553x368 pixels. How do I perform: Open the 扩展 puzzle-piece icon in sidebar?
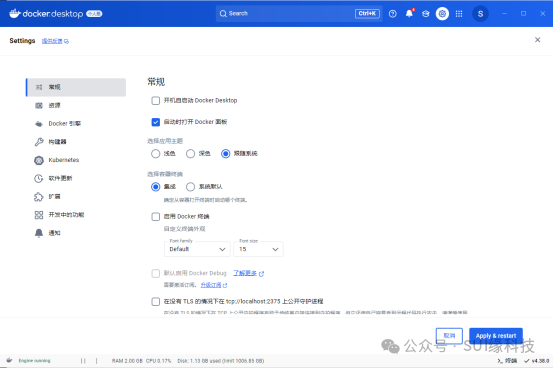39,197
